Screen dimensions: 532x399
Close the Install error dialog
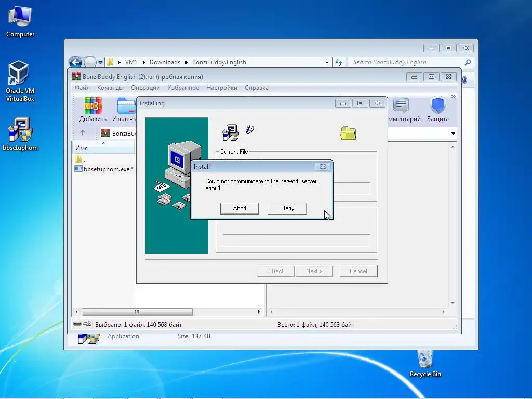click(323, 167)
